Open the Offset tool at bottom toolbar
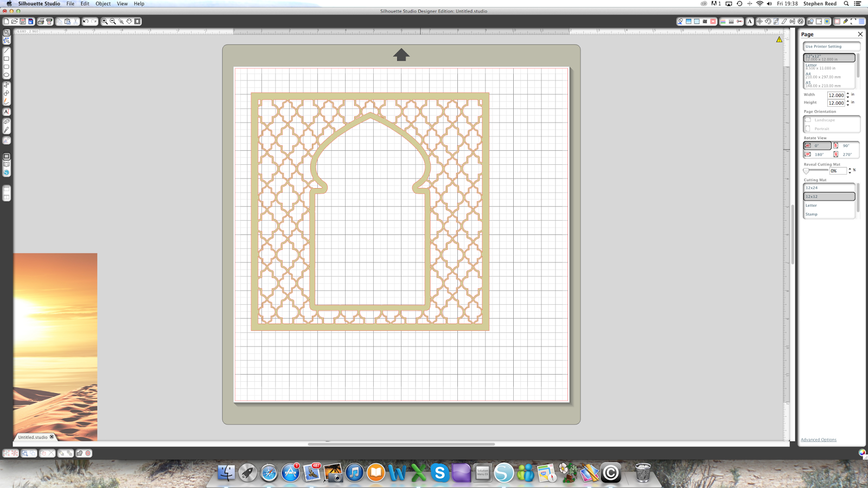The width and height of the screenshot is (868, 488). [88, 453]
